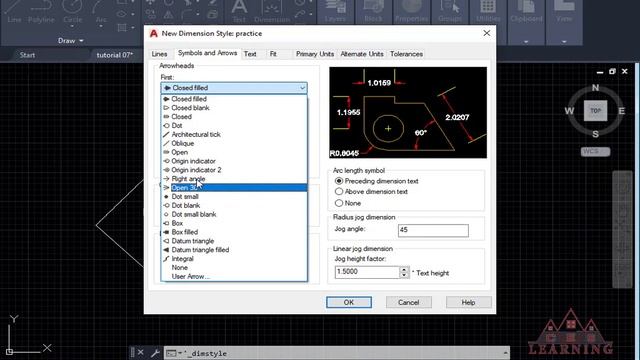Pick Datum triangle arrowhead
This screenshot has height=360, width=640.
click(234, 241)
